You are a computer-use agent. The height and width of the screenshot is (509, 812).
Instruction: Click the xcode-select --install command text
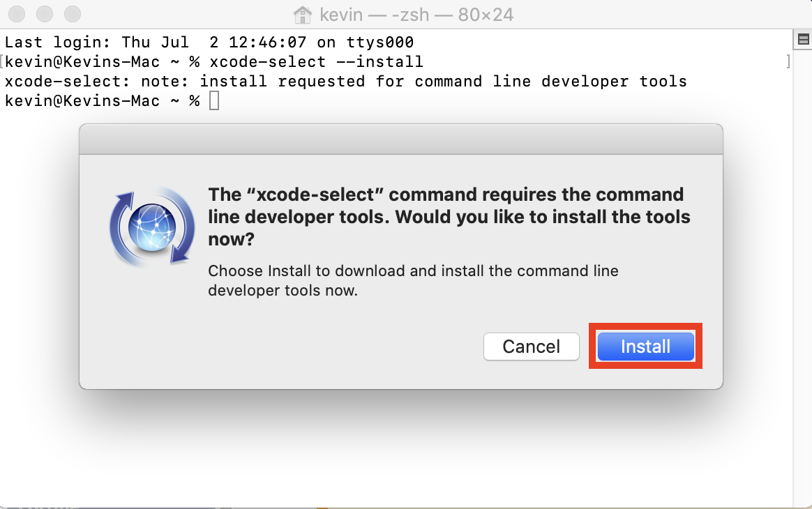[317, 61]
